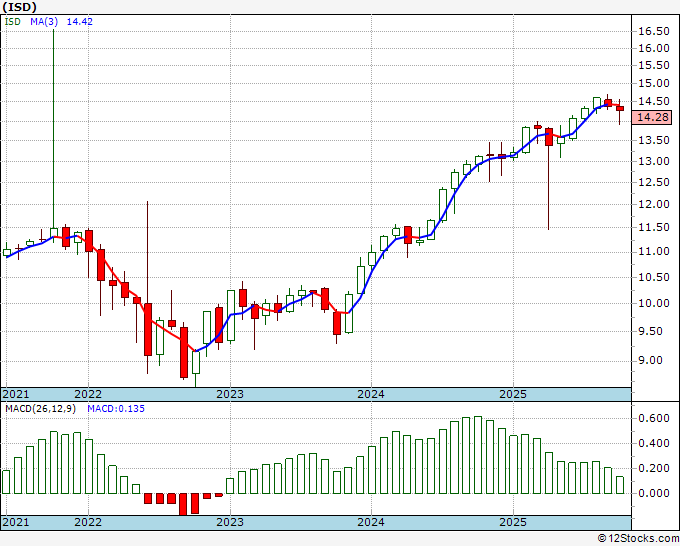Open the 12Stocks.com copyright link

(x=638, y=539)
